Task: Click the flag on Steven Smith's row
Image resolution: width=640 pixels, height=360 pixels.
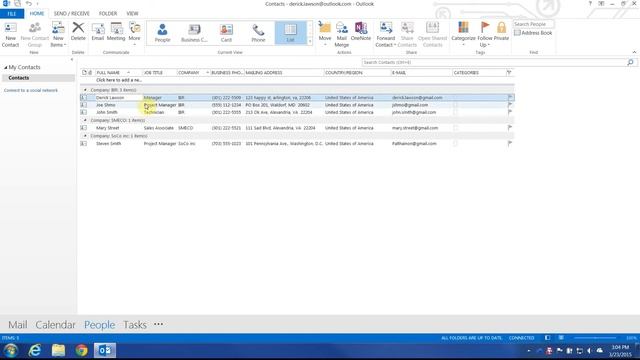Action: tap(510, 143)
